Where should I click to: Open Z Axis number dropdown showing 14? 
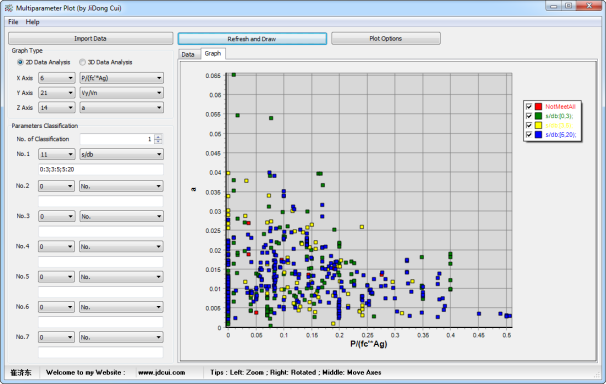56,107
